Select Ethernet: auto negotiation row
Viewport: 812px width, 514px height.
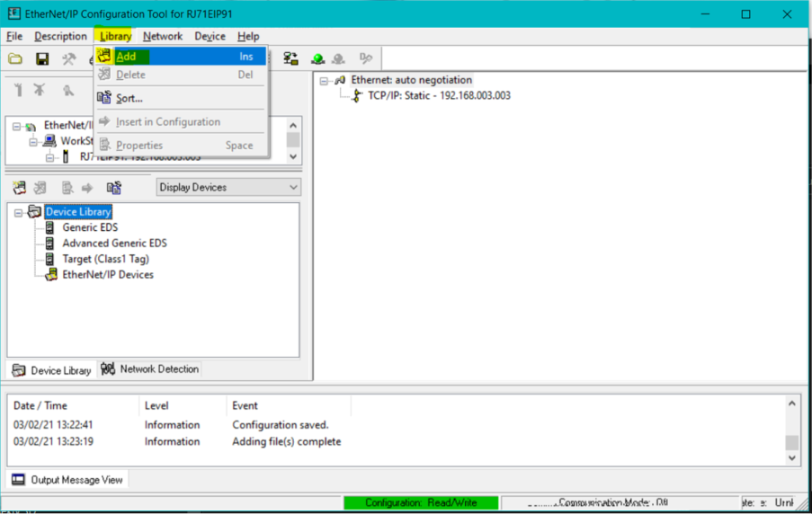coord(411,80)
